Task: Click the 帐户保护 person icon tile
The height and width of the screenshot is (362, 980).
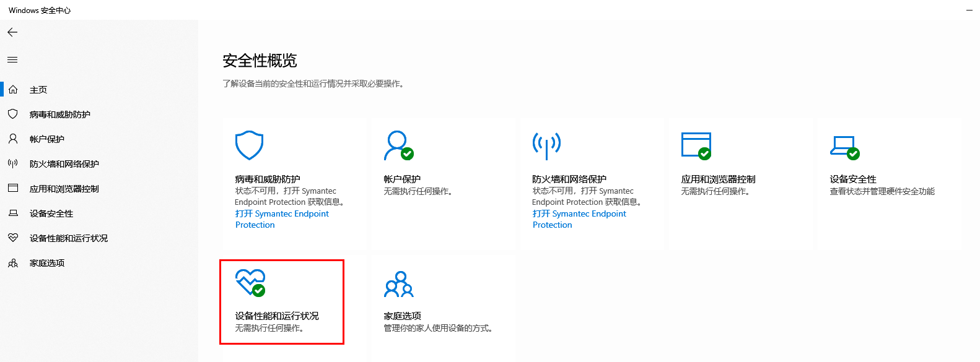Action: [398, 145]
